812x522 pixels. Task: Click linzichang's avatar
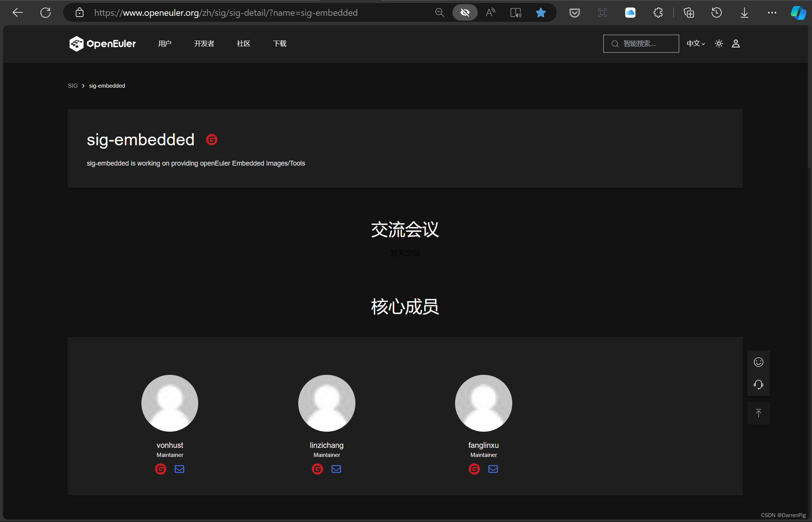click(326, 403)
